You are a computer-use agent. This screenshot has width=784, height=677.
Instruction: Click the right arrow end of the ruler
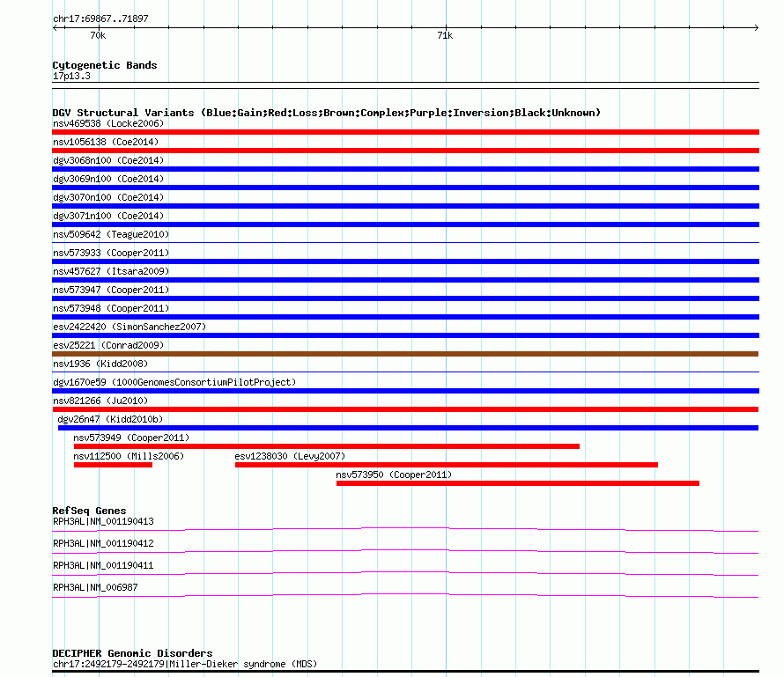coord(756,27)
